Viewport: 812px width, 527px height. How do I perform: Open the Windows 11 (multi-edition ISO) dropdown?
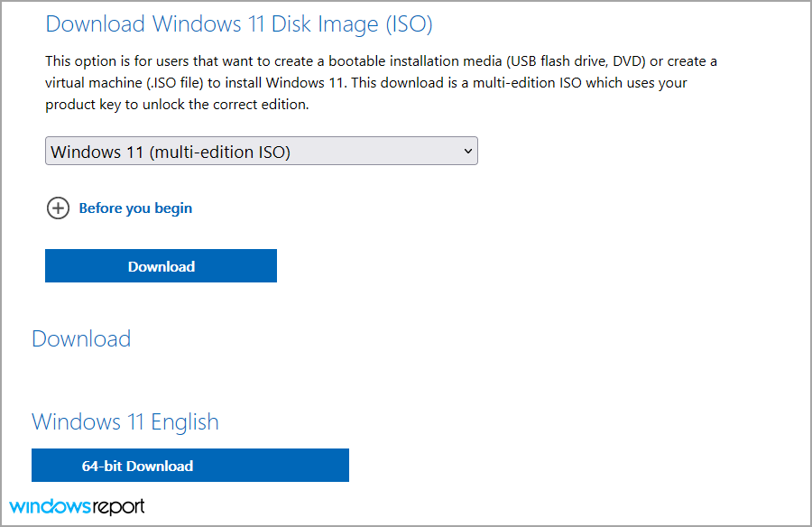[x=261, y=151]
